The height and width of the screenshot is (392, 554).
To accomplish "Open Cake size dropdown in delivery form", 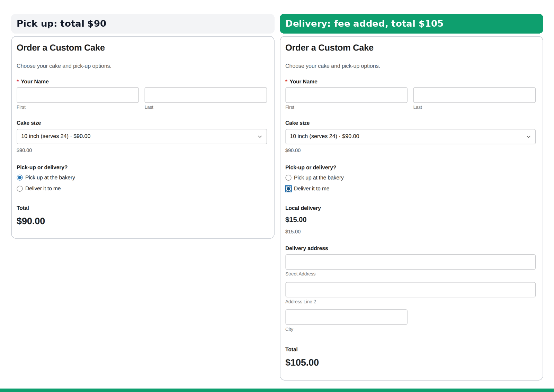I will (410, 136).
